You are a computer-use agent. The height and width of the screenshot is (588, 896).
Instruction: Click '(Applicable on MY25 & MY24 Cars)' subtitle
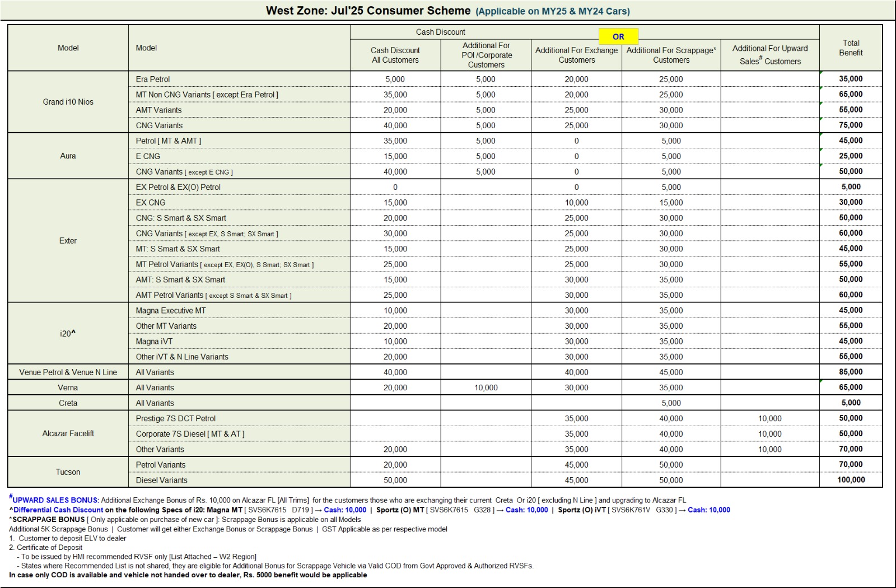[553, 11]
